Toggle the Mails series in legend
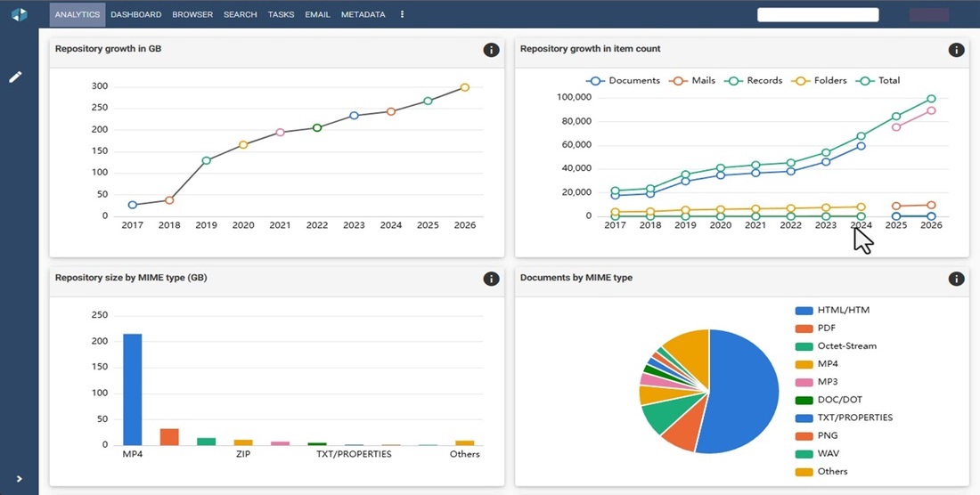The height and width of the screenshot is (495, 980). point(692,80)
